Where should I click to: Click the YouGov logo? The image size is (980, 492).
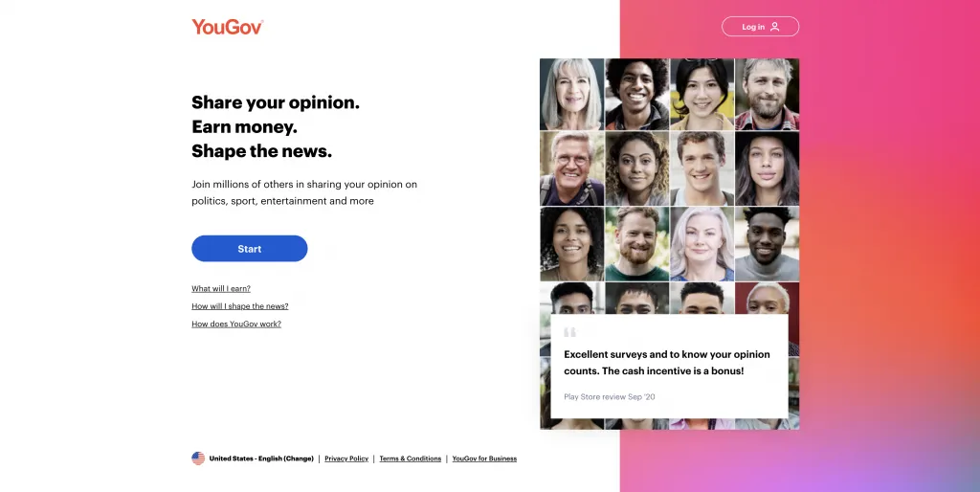click(x=228, y=27)
